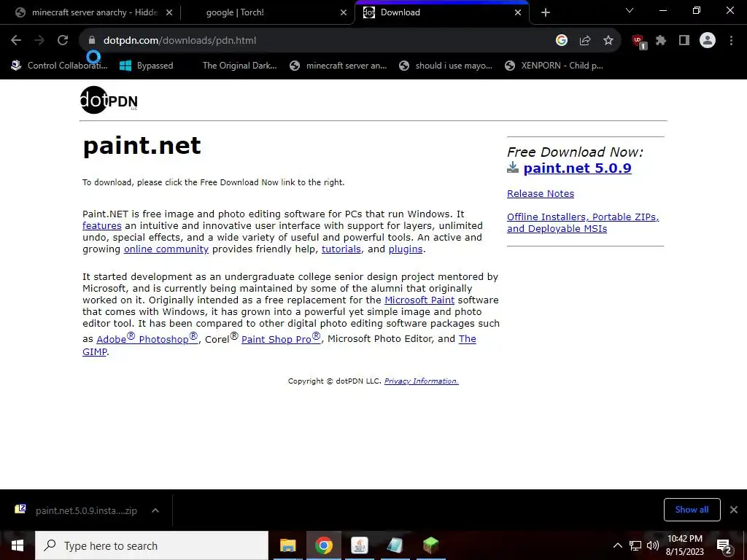Share this page using the share icon
This screenshot has height=560, width=747.
click(585, 41)
